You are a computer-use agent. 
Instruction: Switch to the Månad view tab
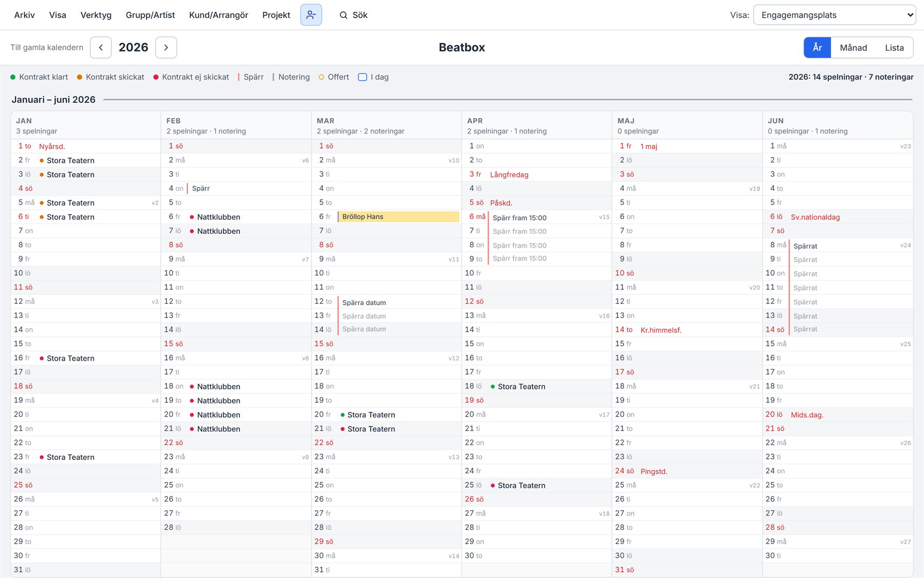[x=853, y=47]
